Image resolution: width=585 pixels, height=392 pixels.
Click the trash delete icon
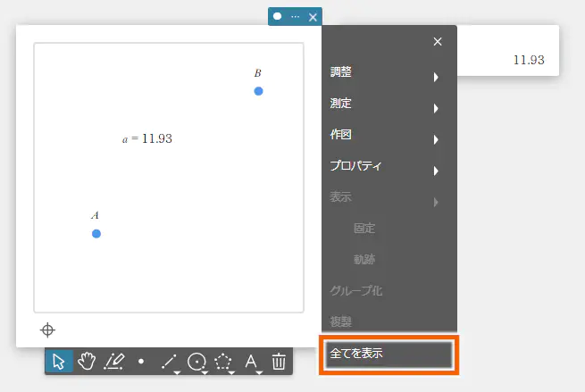[x=279, y=362]
